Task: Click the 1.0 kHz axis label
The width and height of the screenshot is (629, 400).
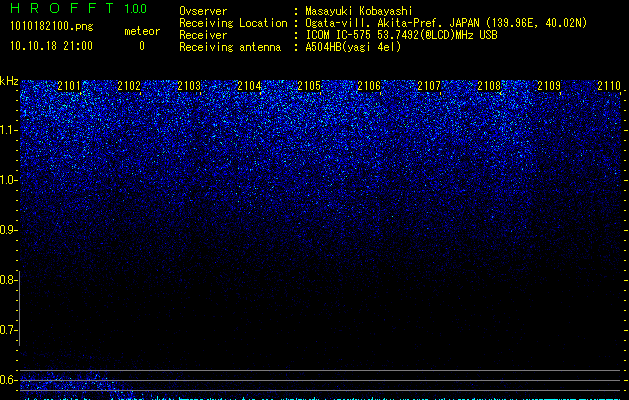Action: (x=8, y=180)
